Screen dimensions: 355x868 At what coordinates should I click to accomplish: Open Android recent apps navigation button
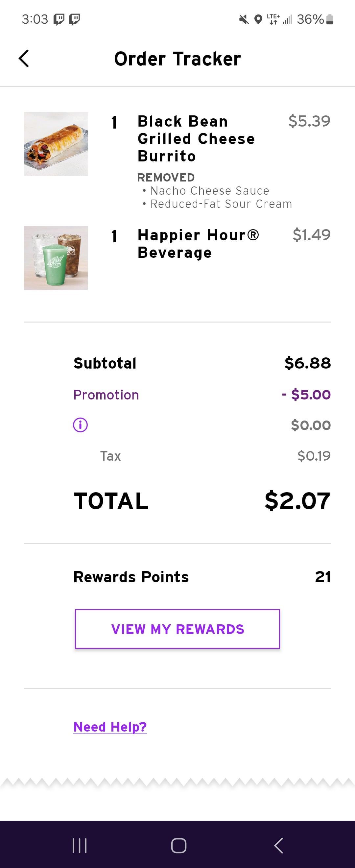click(80, 845)
